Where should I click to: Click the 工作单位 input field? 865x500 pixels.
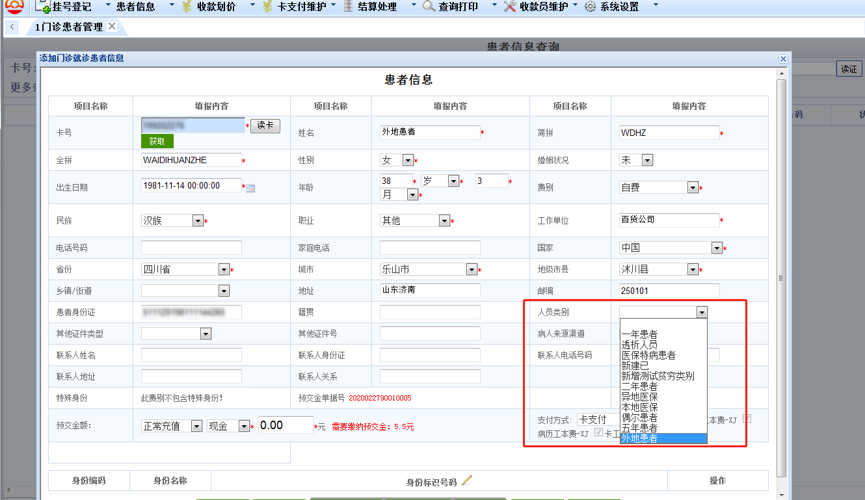pos(669,220)
